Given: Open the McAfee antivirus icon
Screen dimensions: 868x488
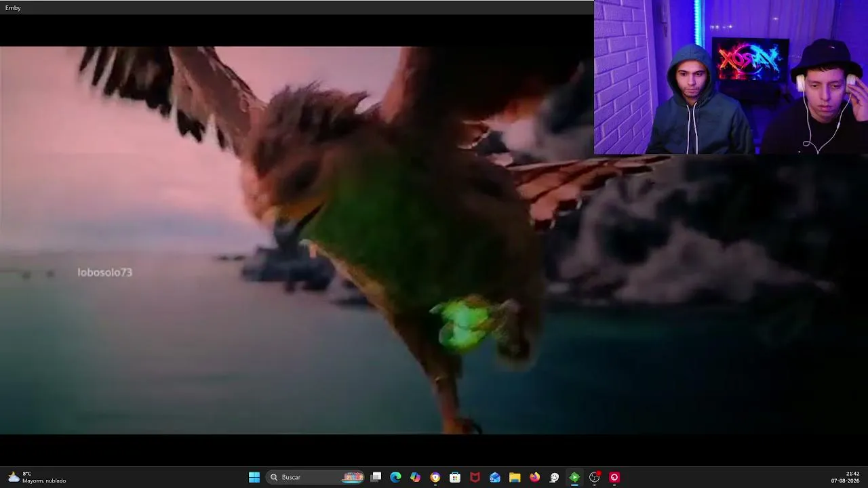Looking at the screenshot, I should point(475,477).
